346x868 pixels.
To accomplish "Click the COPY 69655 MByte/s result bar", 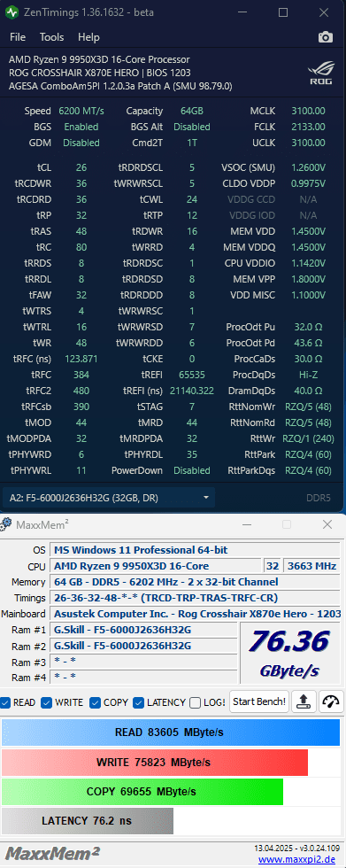I will [142, 792].
